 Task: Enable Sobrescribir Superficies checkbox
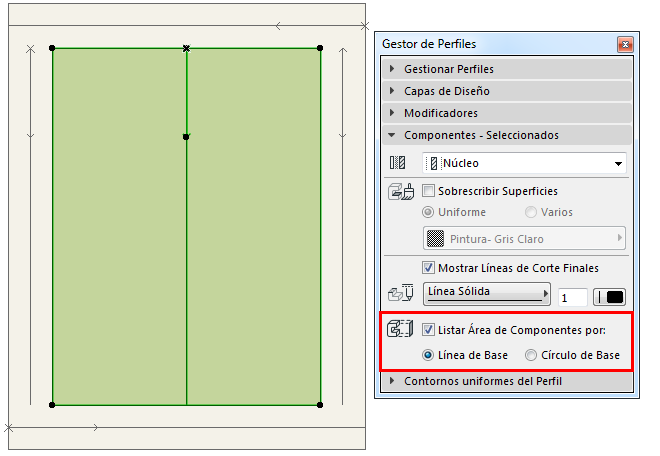click(428, 191)
